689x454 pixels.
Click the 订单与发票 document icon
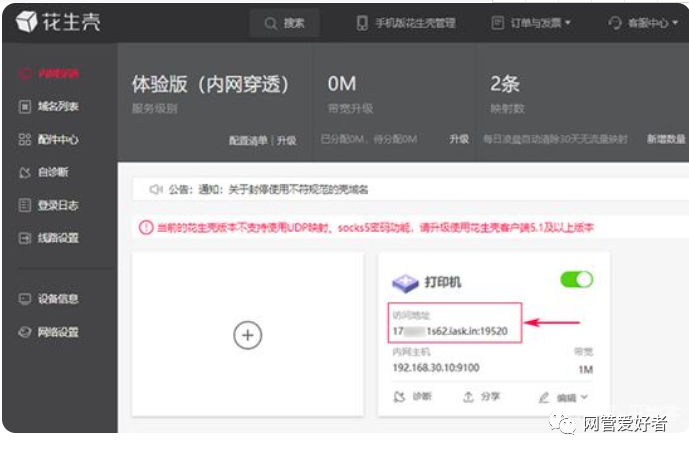point(497,23)
